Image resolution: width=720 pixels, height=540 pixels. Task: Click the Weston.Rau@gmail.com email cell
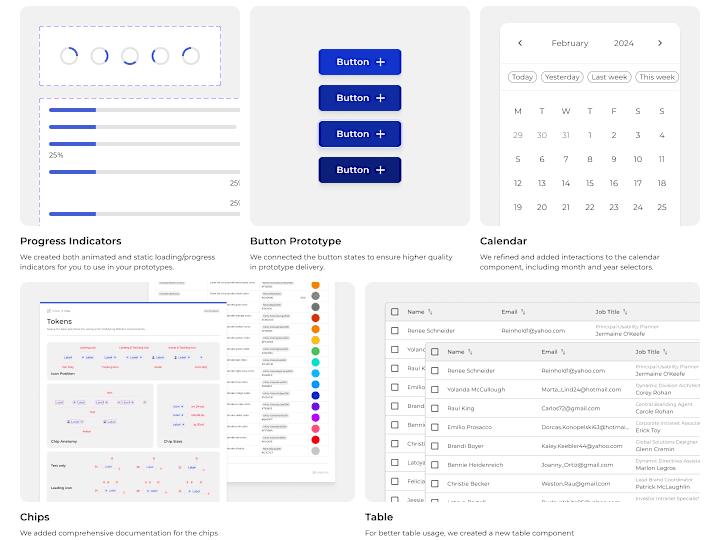575,484
